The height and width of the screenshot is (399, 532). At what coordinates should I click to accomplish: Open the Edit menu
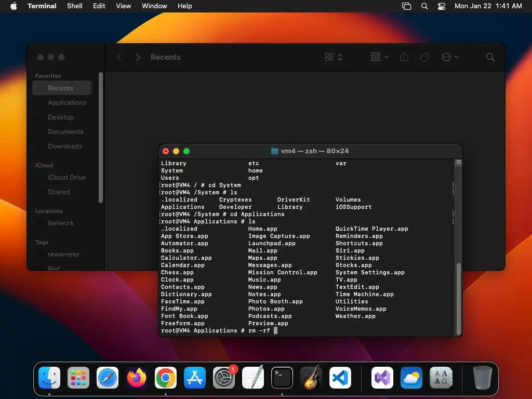(99, 6)
